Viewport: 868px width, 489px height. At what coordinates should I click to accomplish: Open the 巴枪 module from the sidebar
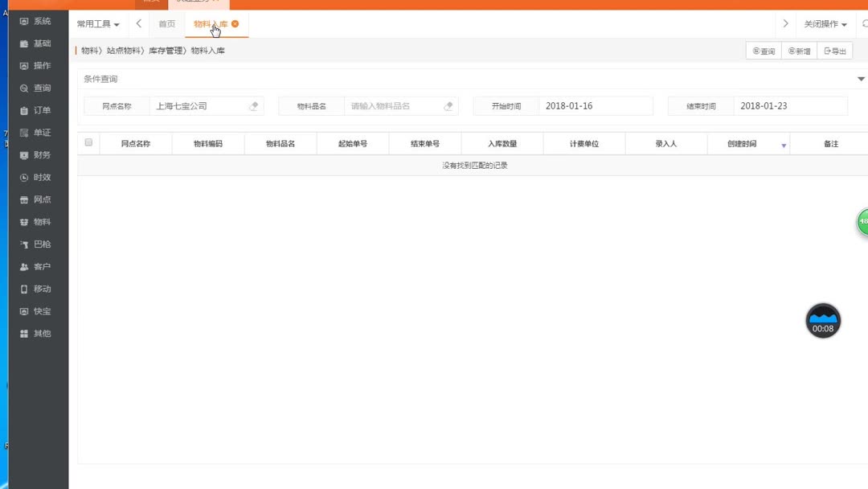(37, 244)
